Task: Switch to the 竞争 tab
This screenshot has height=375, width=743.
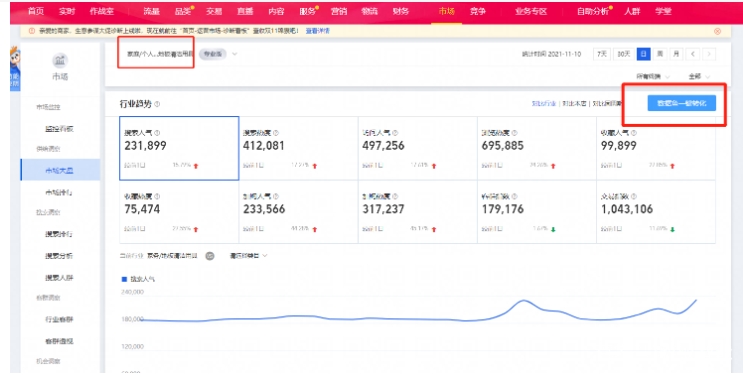Action: (x=478, y=11)
